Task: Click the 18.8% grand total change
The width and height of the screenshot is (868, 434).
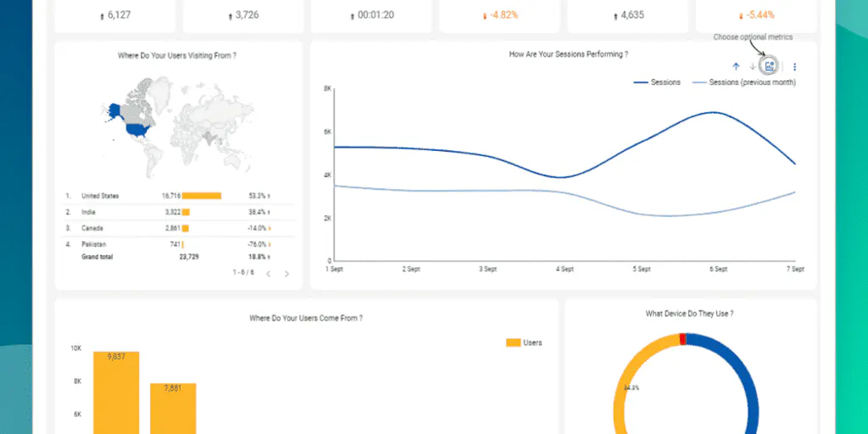Action: coord(258,257)
